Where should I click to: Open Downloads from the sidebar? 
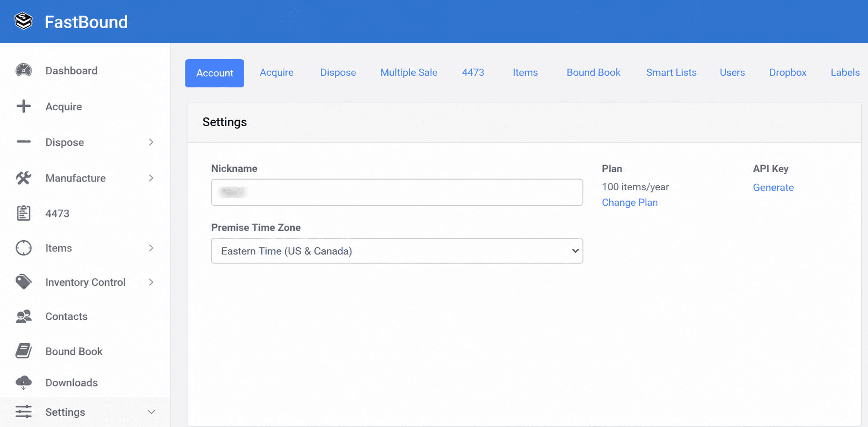point(71,383)
